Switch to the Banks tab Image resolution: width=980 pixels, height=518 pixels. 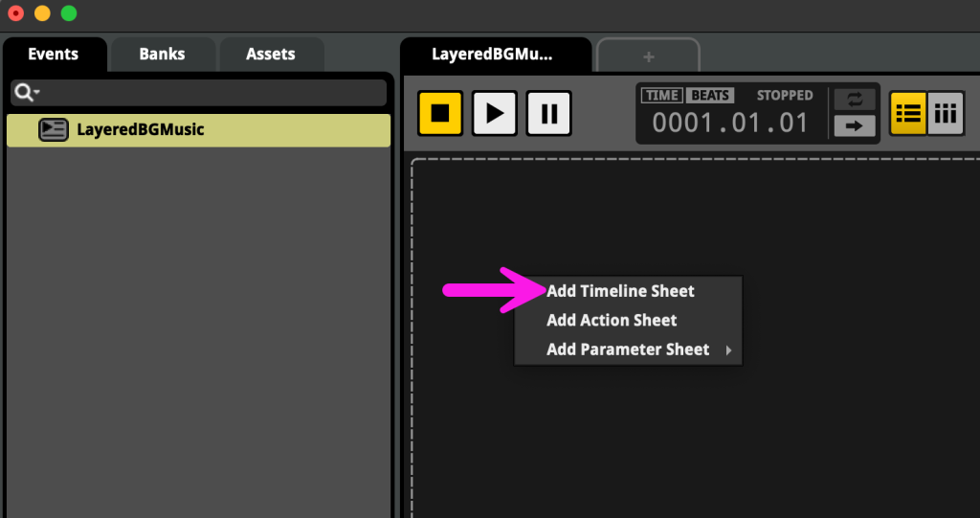(x=162, y=54)
